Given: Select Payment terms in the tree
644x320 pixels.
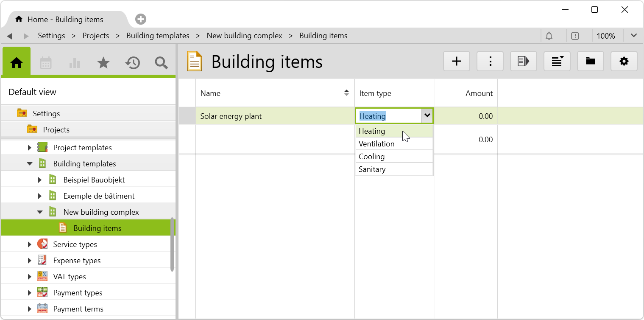Looking at the screenshot, I should (x=78, y=309).
